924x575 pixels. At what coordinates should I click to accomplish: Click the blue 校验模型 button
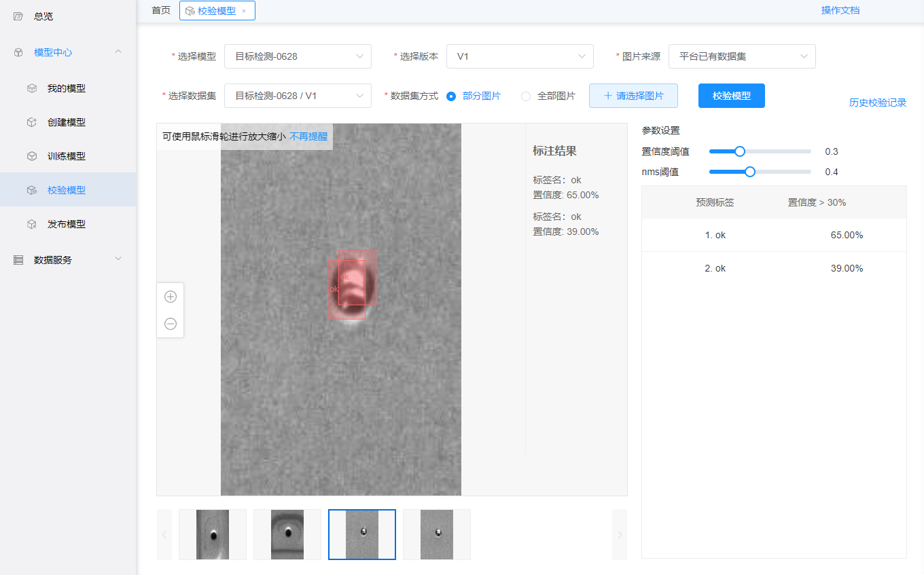(732, 96)
